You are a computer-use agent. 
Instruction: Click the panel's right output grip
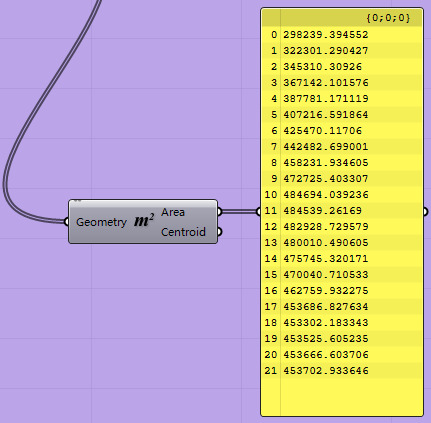click(425, 211)
